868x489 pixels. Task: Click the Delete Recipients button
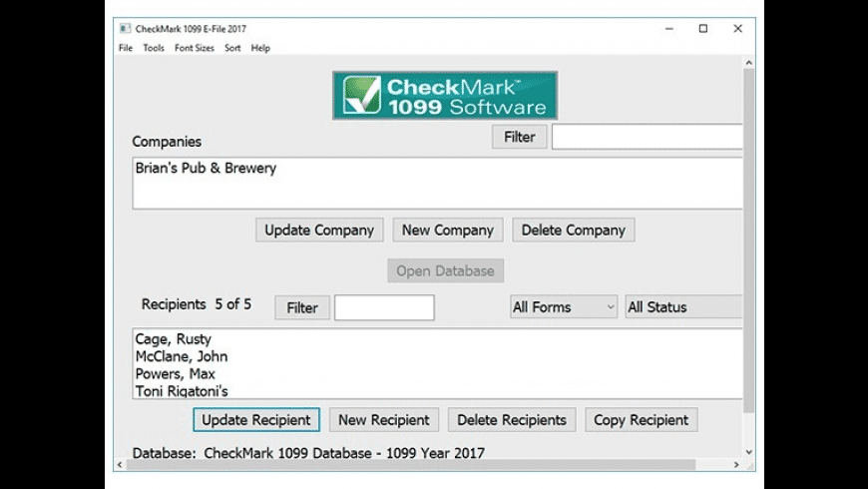coord(512,420)
